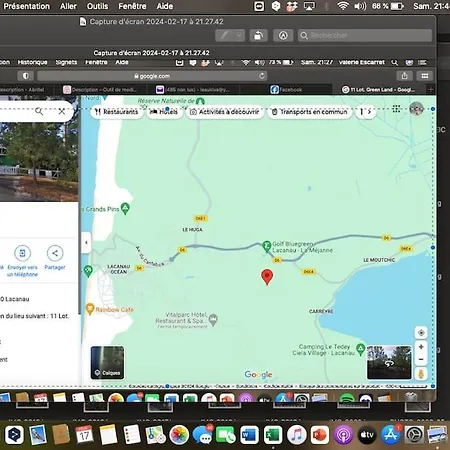Collapse the side panel arrow on the map

tap(86, 242)
